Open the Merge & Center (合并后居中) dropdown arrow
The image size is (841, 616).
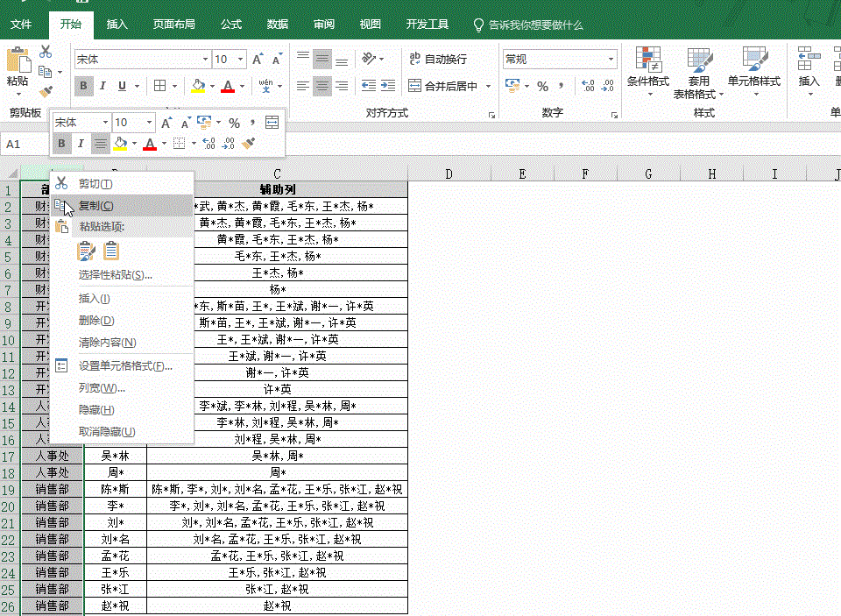(498, 86)
